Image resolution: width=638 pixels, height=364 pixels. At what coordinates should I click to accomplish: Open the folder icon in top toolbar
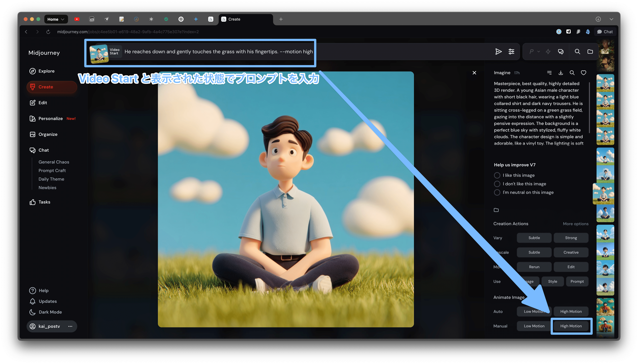590,52
